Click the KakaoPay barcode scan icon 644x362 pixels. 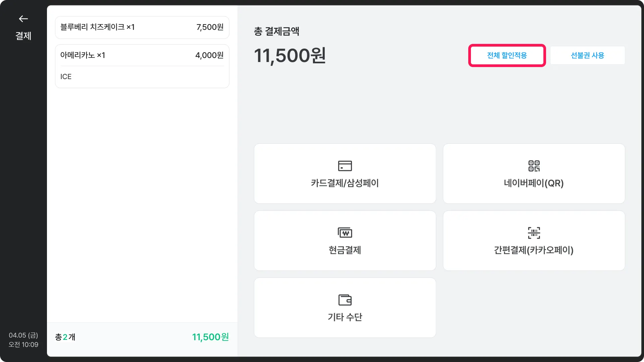click(x=534, y=233)
